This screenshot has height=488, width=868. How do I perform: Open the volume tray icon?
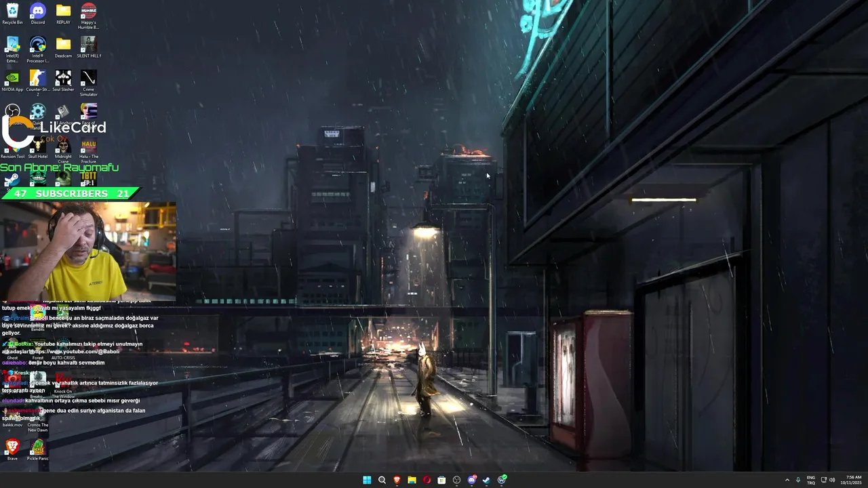(x=832, y=480)
